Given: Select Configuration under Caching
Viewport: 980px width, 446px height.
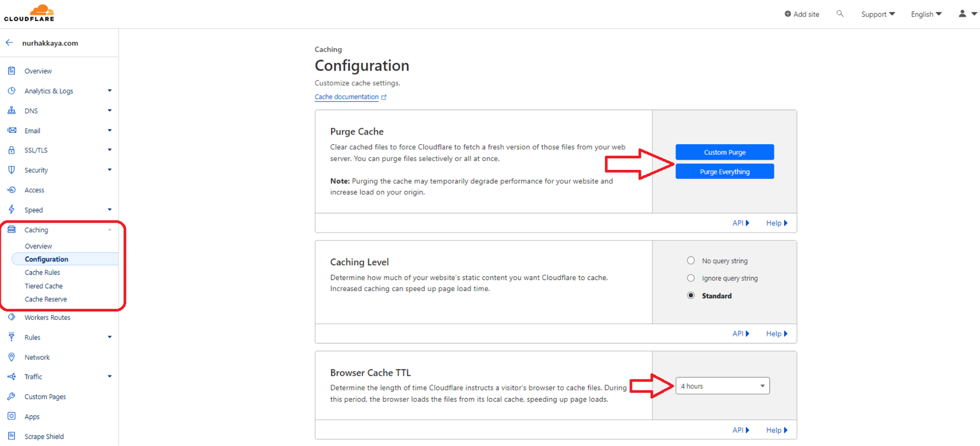Looking at the screenshot, I should pos(47,259).
